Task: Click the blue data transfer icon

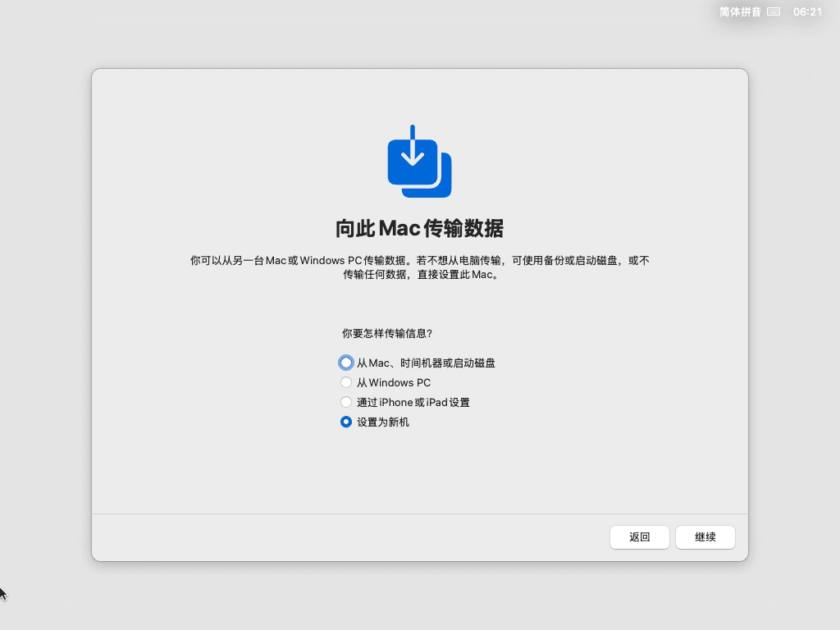Action: pyautogui.click(x=418, y=162)
